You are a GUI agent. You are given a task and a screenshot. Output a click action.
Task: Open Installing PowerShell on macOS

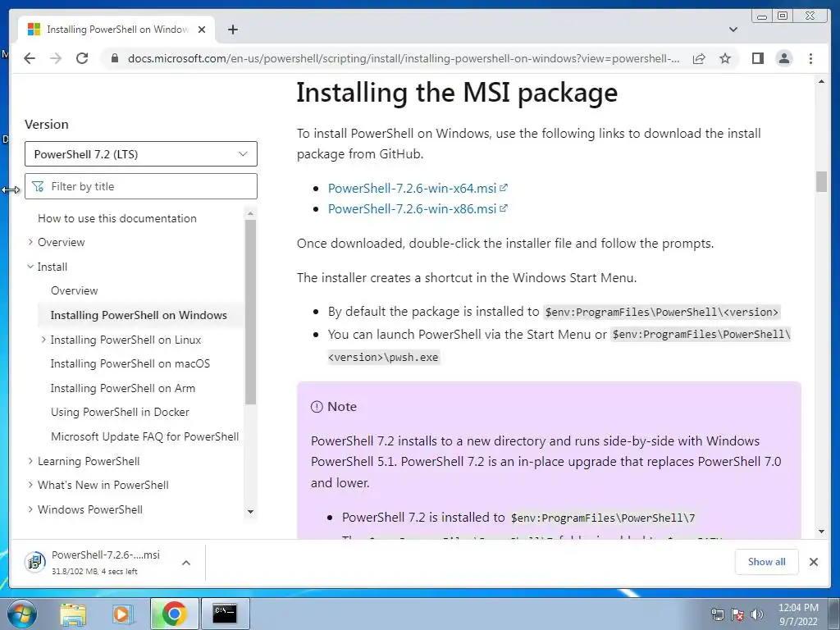(x=130, y=363)
